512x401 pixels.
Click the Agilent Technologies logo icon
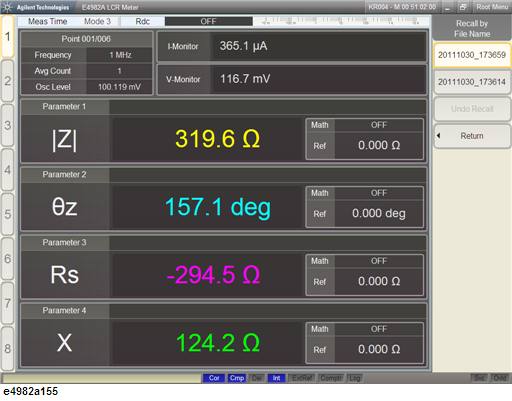[x=7, y=7]
